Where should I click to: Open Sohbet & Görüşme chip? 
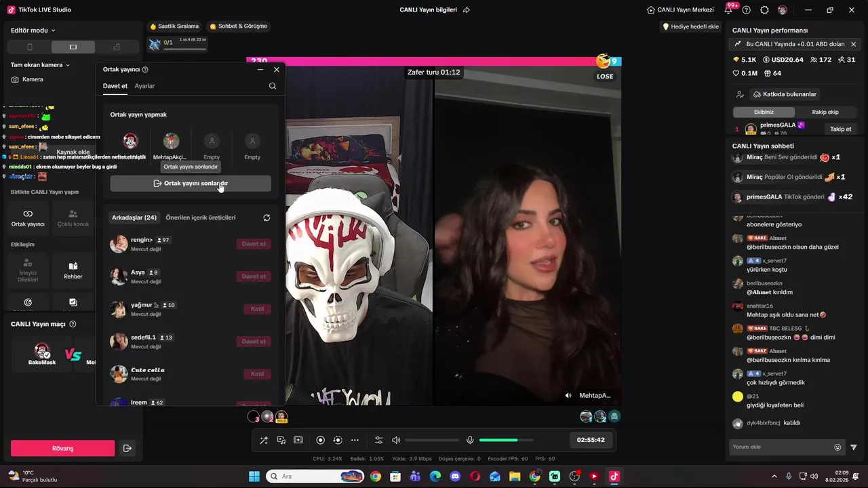click(238, 26)
